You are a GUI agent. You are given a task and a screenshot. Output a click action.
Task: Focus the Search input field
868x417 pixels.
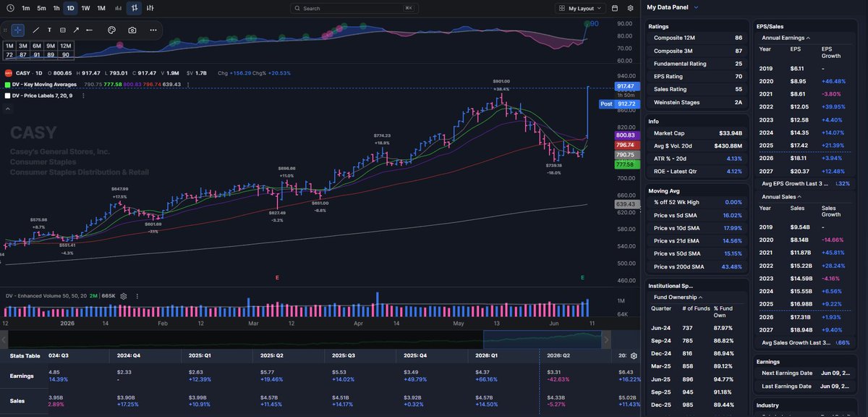point(353,8)
